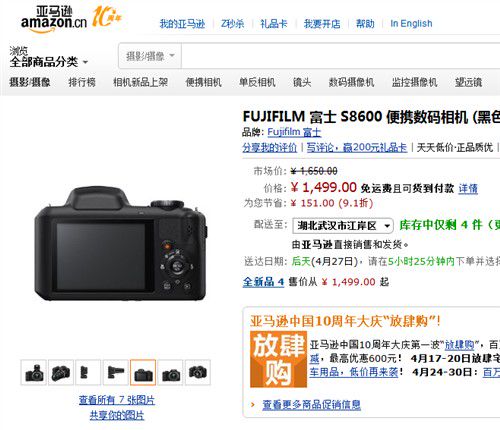Select the highlighted rear-view thumbnail
The width and height of the screenshot is (500, 430).
click(x=143, y=372)
